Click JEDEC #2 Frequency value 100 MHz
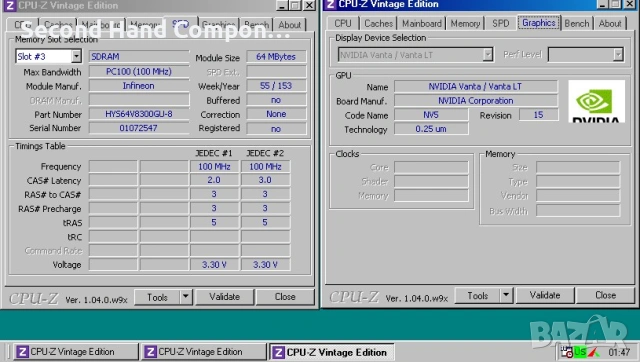The height and width of the screenshot is (362, 640). pos(265,167)
